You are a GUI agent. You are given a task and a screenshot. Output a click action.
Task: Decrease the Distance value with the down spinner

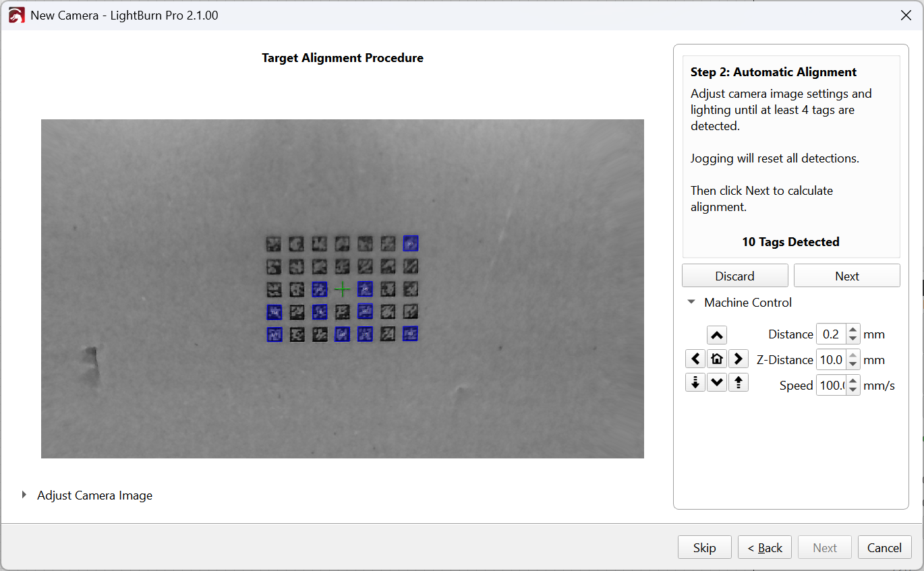click(x=853, y=338)
